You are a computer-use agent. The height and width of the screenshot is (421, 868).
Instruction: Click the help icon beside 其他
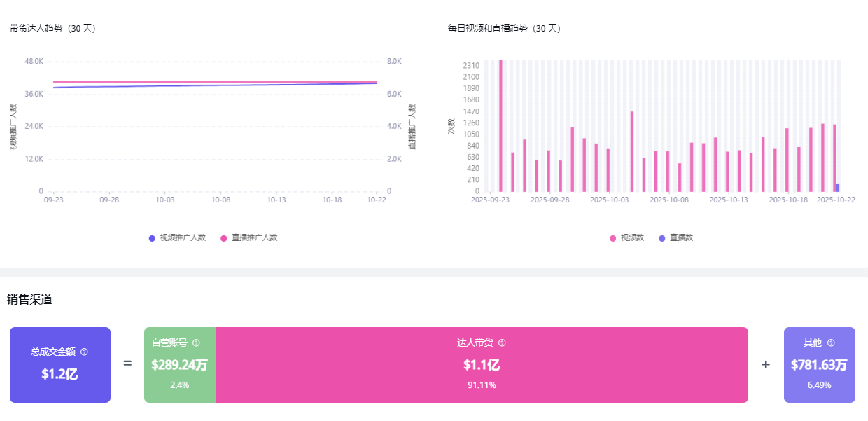click(831, 343)
